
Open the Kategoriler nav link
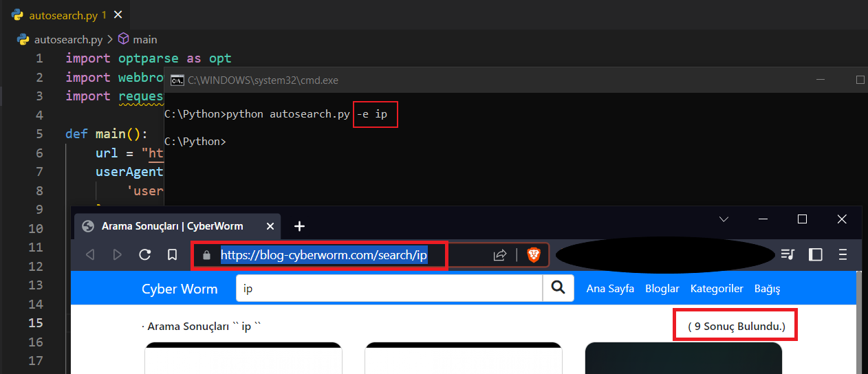(717, 289)
